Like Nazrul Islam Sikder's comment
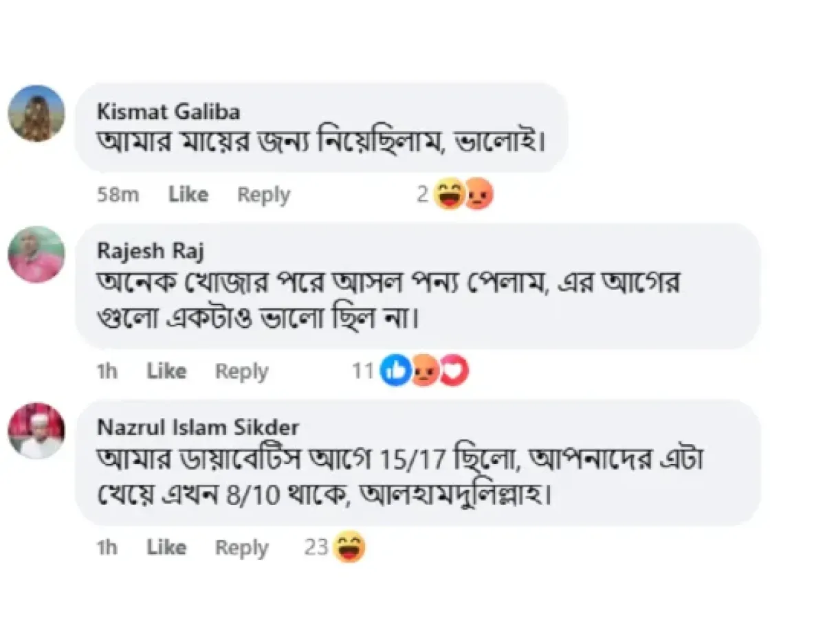Viewport: 825px width, 644px height. 166,548
